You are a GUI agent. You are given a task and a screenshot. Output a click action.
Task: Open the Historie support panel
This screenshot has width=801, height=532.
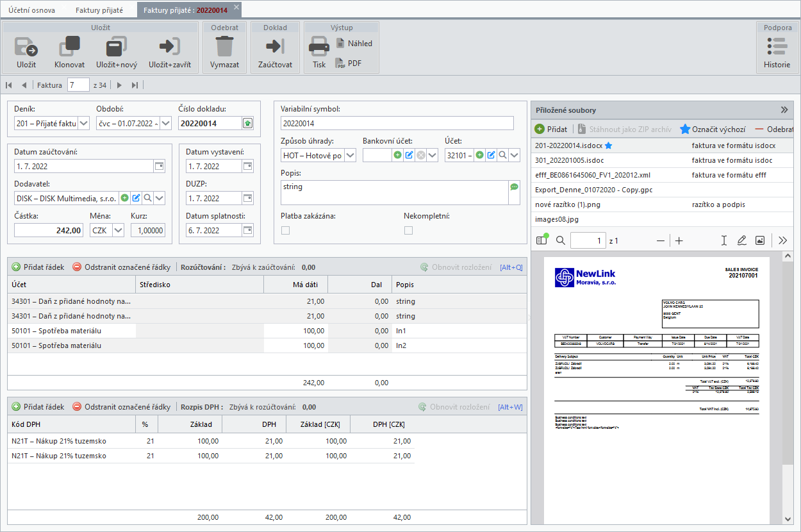(x=777, y=52)
